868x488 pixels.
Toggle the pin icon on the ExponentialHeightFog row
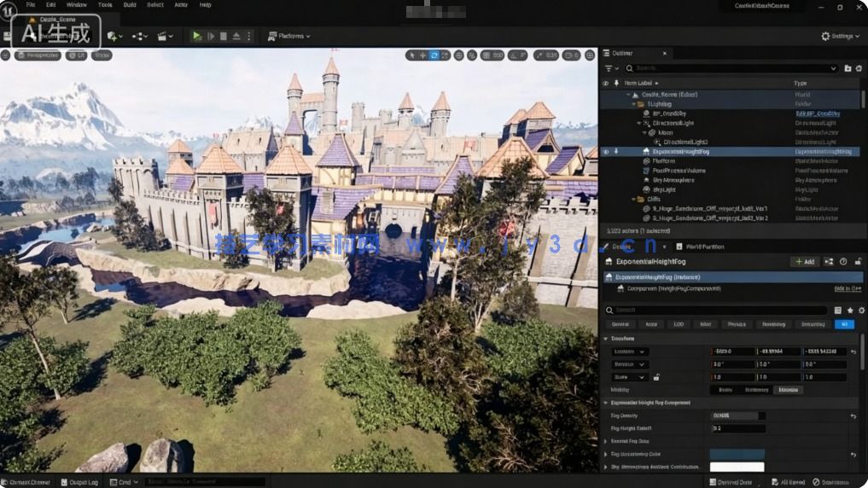[616, 152]
